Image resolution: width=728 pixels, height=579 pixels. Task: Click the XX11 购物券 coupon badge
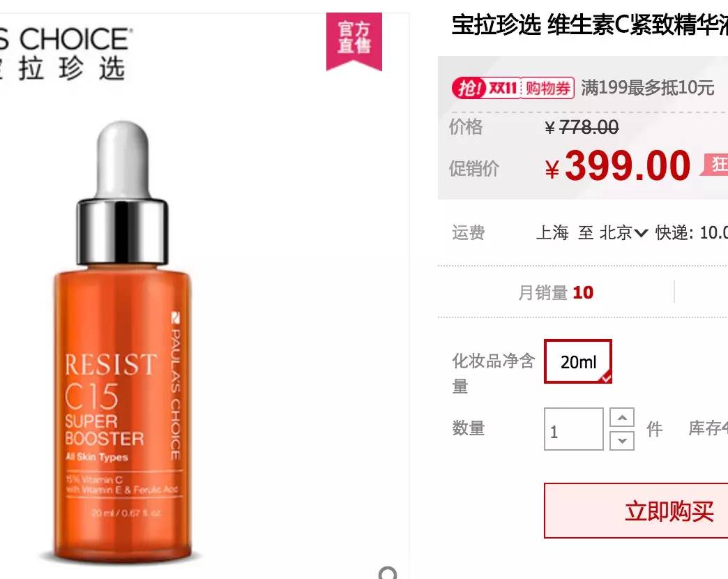coord(513,87)
